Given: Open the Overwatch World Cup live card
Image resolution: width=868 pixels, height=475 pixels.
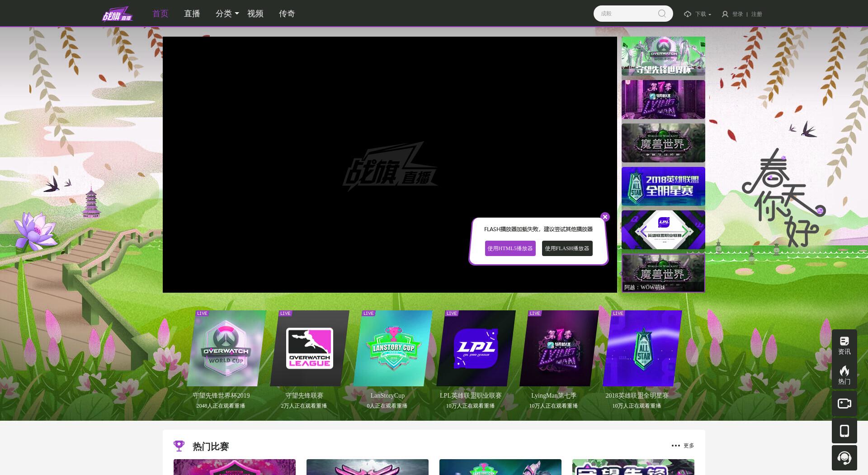Looking at the screenshot, I should (x=226, y=348).
